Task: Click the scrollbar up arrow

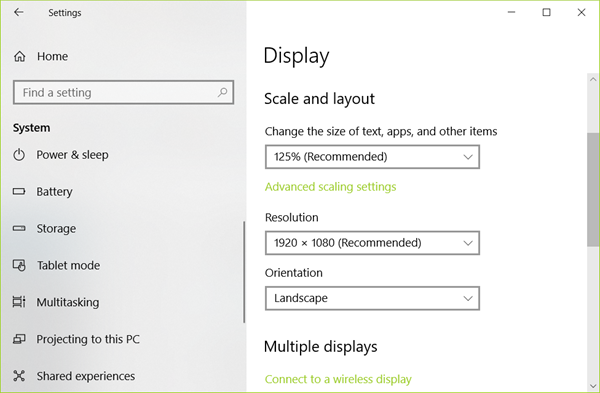Action: click(x=593, y=80)
